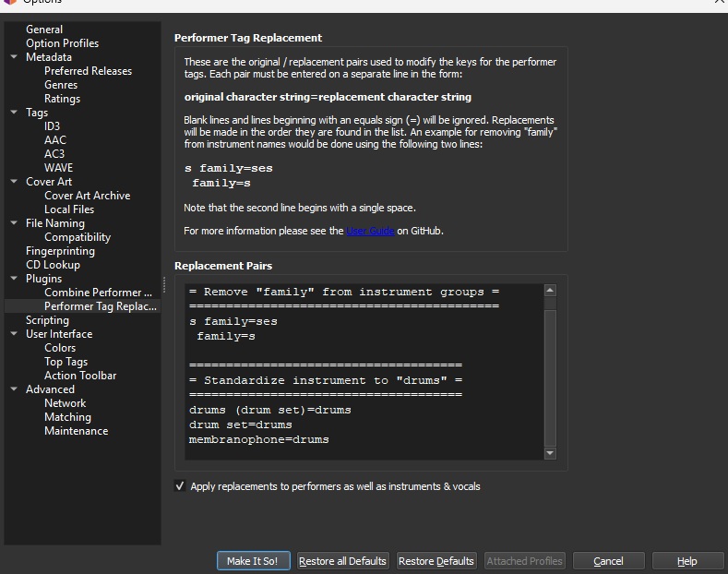Click the Restore Defaults button
The height and width of the screenshot is (574, 728).
436,561
